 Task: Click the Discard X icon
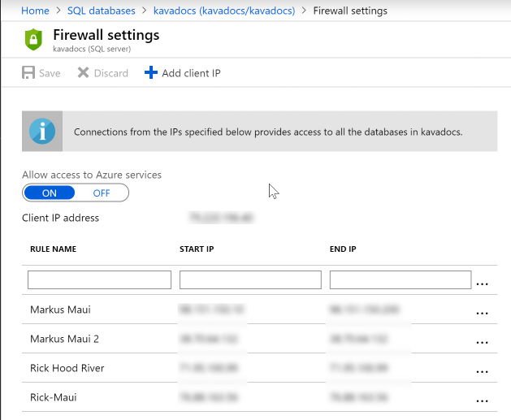pos(83,72)
